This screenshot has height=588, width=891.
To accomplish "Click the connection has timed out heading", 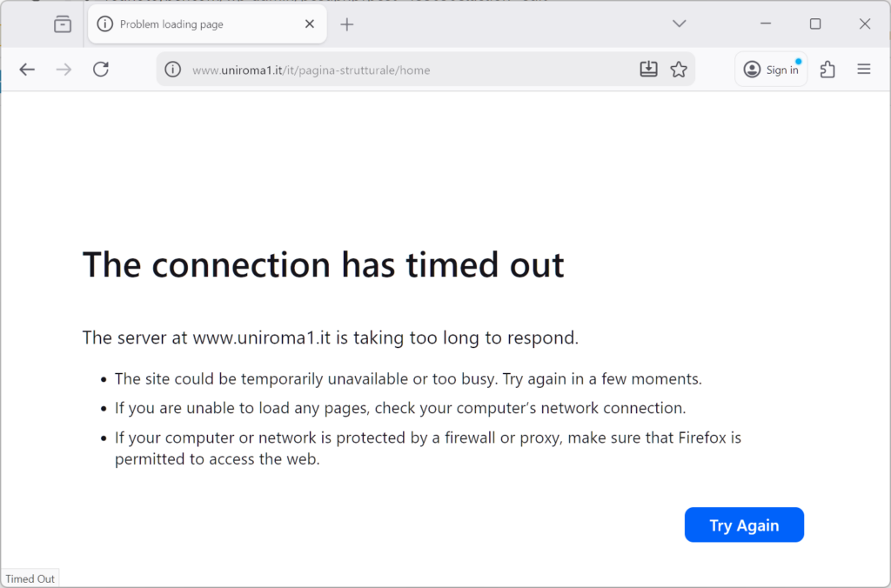I will pos(323,264).
